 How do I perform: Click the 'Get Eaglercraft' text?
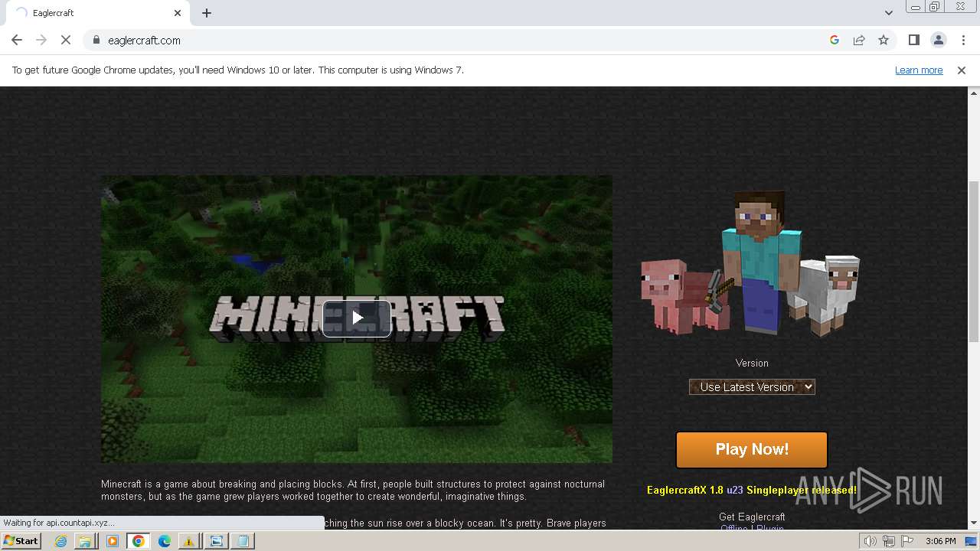(752, 517)
